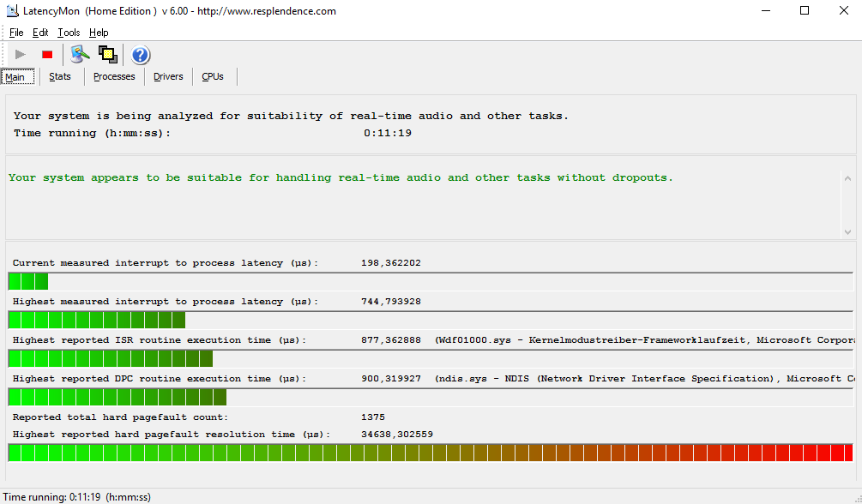Image resolution: width=862 pixels, height=504 pixels.
Task: Click the ISR value 877,362888
Action: pyautogui.click(x=391, y=339)
